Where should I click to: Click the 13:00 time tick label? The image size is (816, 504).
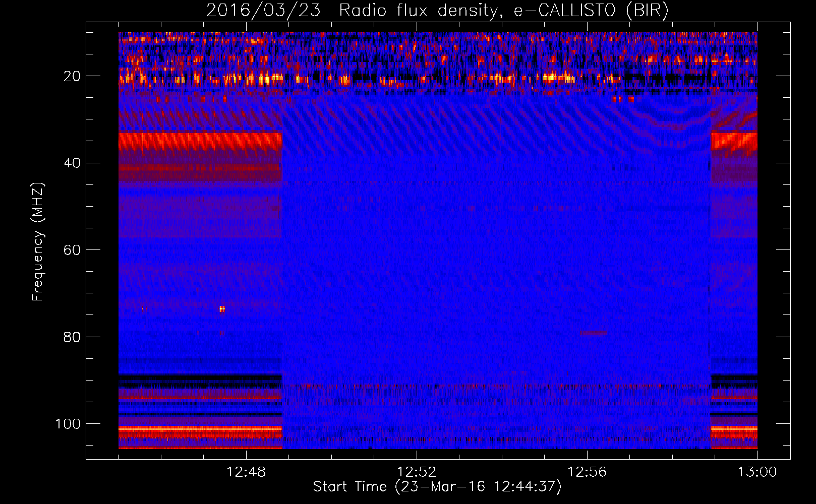[757, 472]
